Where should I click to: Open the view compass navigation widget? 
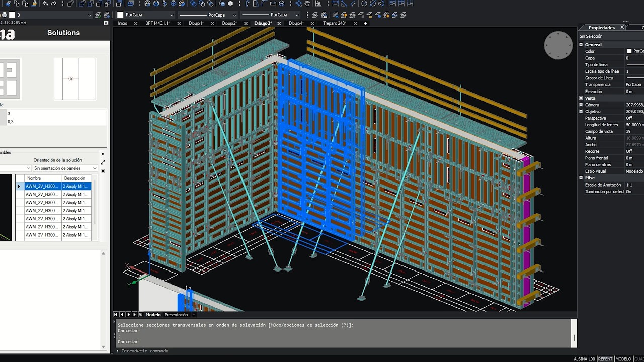pos(558,45)
